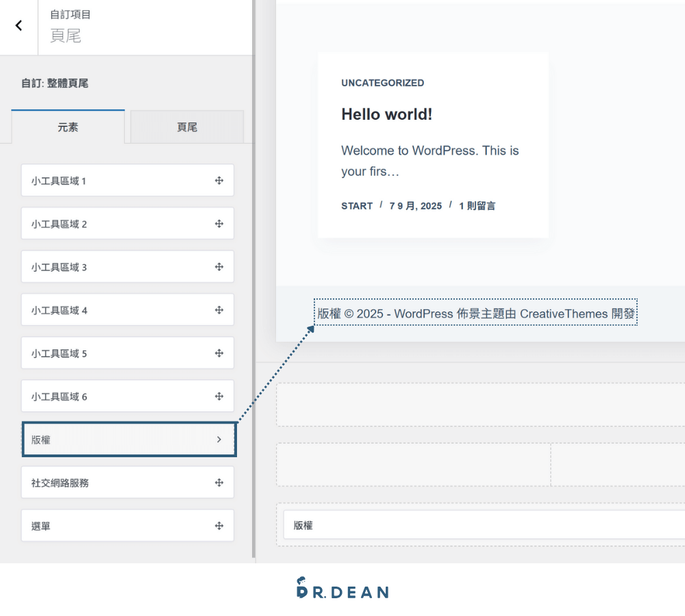Click move icon for 社交網路服務

tap(219, 483)
